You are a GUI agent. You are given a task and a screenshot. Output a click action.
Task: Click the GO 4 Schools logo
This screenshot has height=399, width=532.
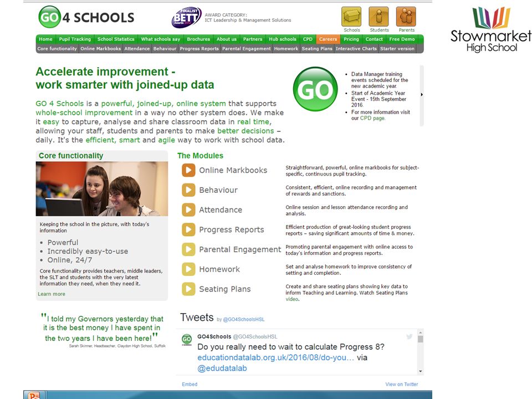[x=86, y=17]
